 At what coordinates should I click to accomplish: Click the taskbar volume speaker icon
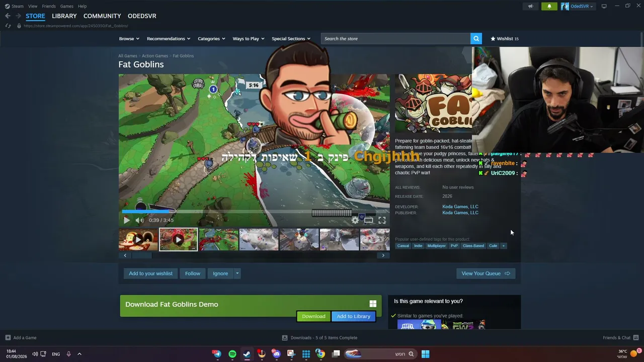point(35,354)
